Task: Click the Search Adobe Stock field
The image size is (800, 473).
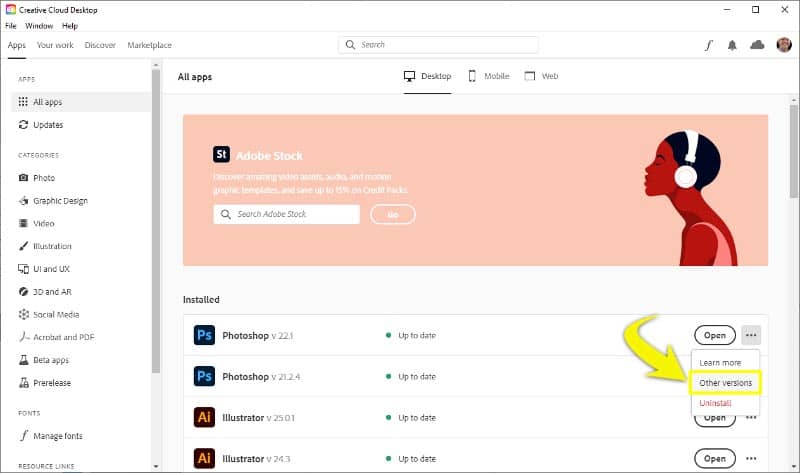Action: point(287,214)
